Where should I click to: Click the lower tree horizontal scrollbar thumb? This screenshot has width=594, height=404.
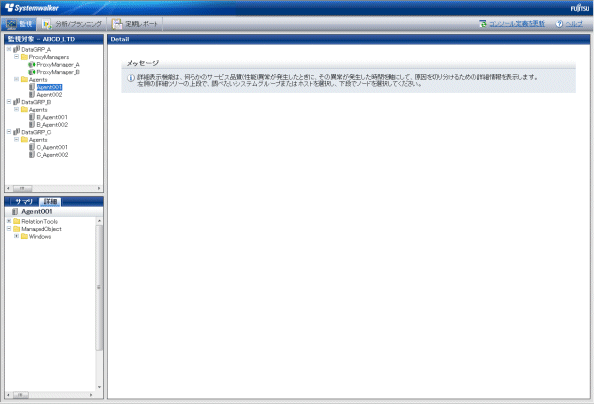(x=21, y=395)
